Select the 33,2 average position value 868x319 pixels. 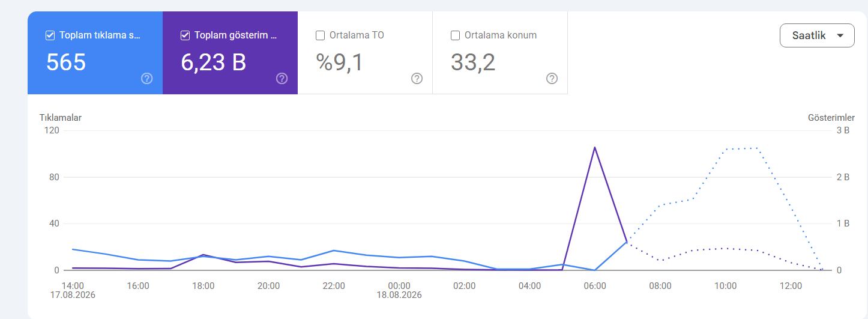(473, 62)
